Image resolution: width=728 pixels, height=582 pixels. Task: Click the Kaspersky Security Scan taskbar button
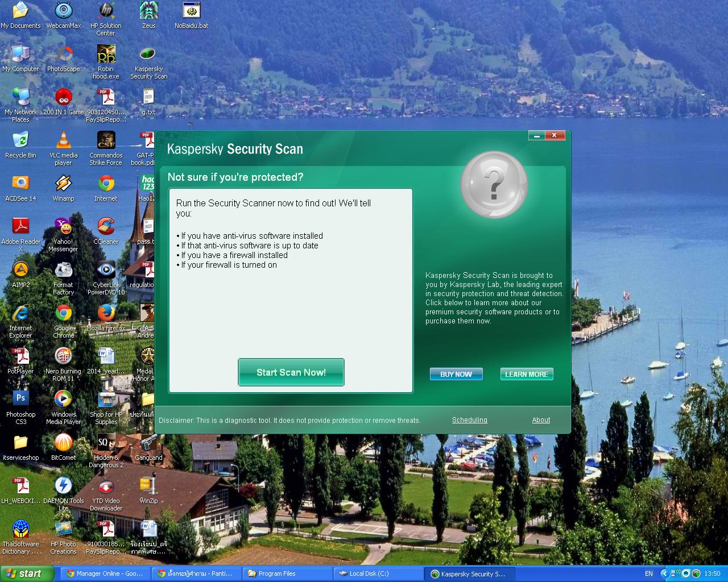coord(470,573)
